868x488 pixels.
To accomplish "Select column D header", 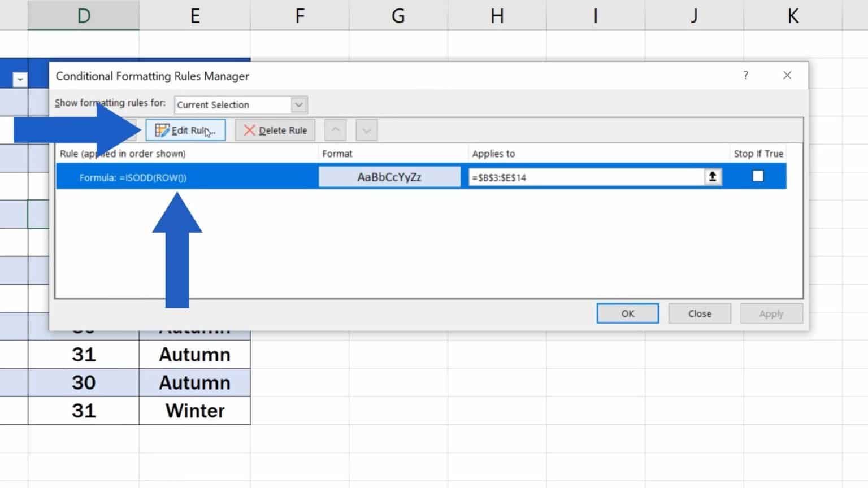I will tap(84, 15).
